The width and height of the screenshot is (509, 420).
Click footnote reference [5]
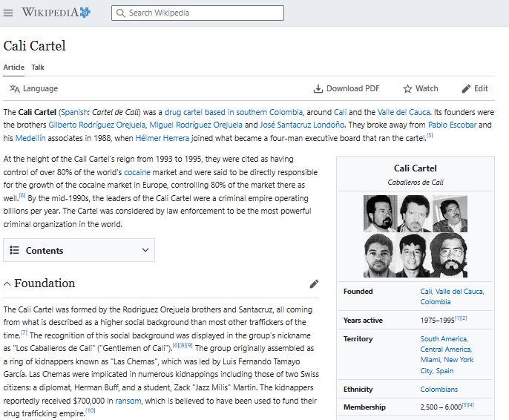coord(430,135)
